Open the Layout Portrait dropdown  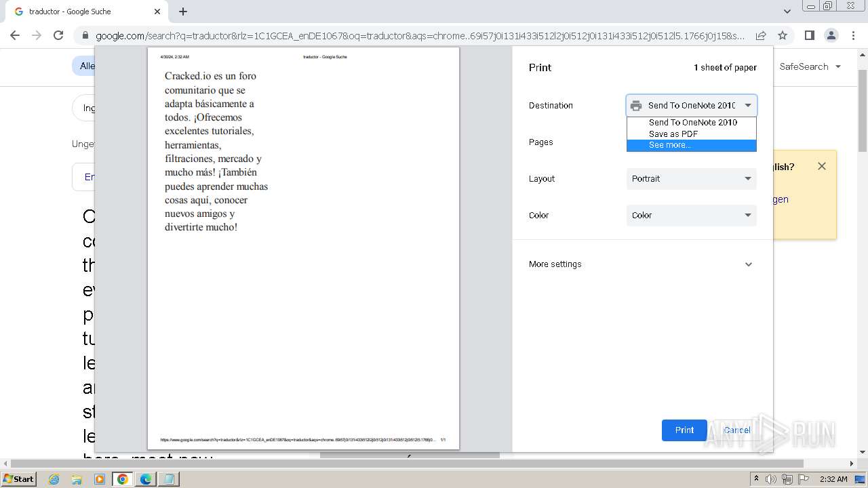(692, 179)
